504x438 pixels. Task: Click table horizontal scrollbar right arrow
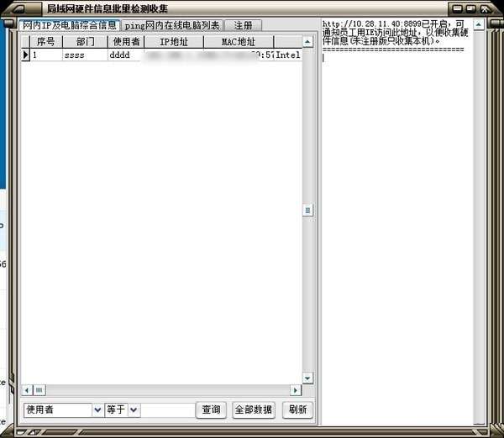click(296, 390)
